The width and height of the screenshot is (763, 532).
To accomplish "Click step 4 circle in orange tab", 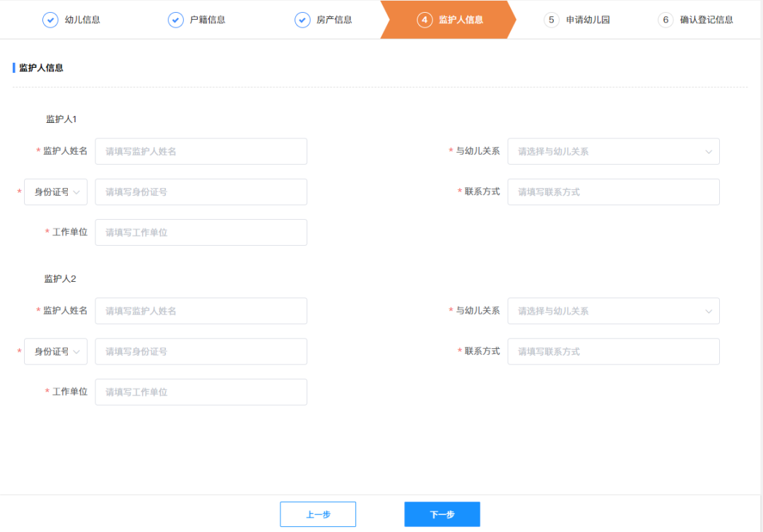I will click(x=424, y=20).
